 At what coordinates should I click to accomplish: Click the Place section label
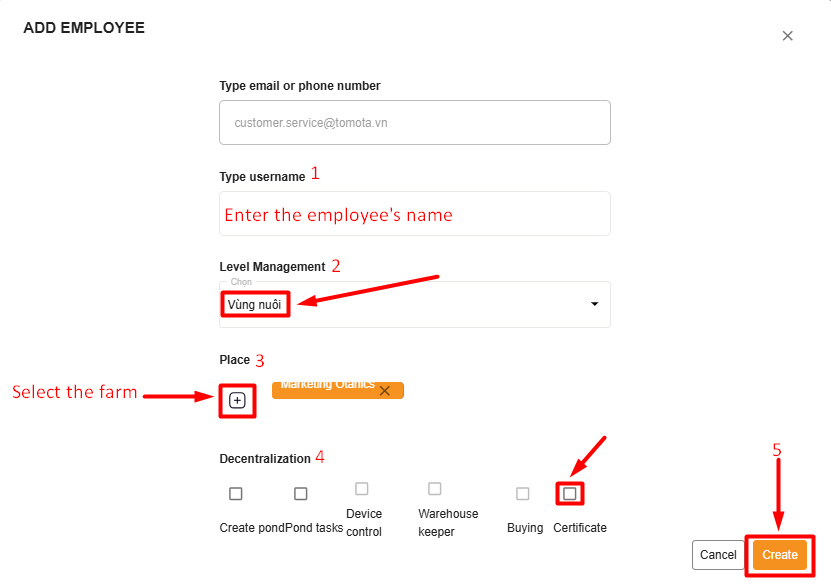pos(234,360)
